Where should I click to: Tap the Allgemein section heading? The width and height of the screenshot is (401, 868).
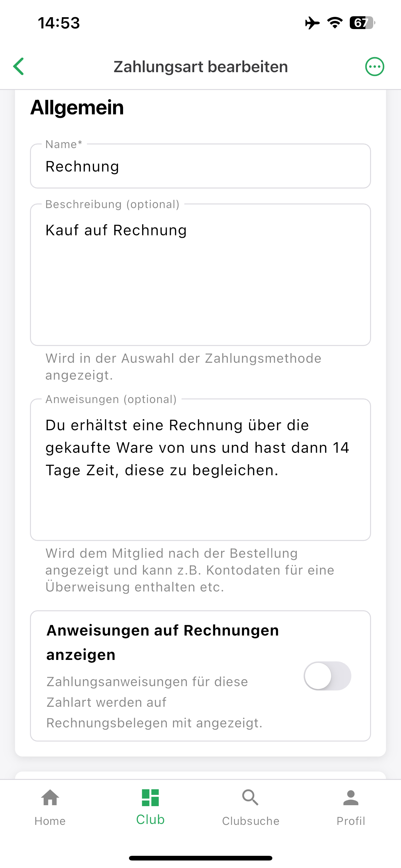click(77, 107)
